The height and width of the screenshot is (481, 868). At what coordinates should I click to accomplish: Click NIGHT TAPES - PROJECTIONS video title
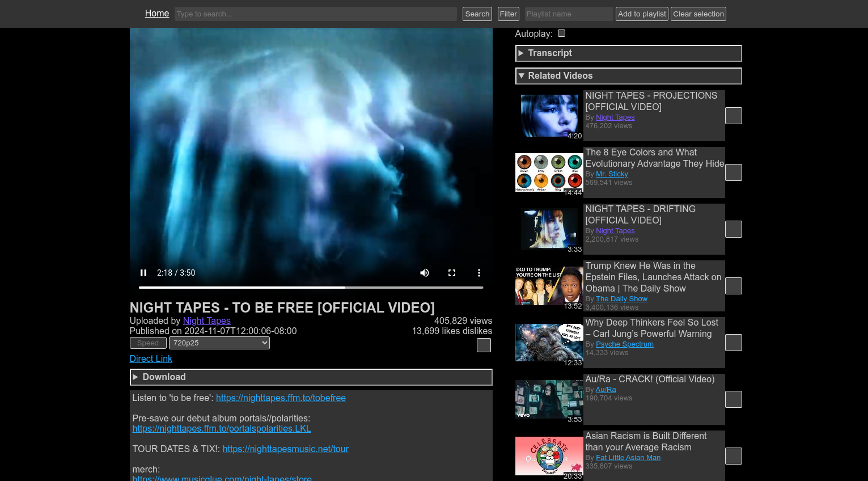(651, 102)
